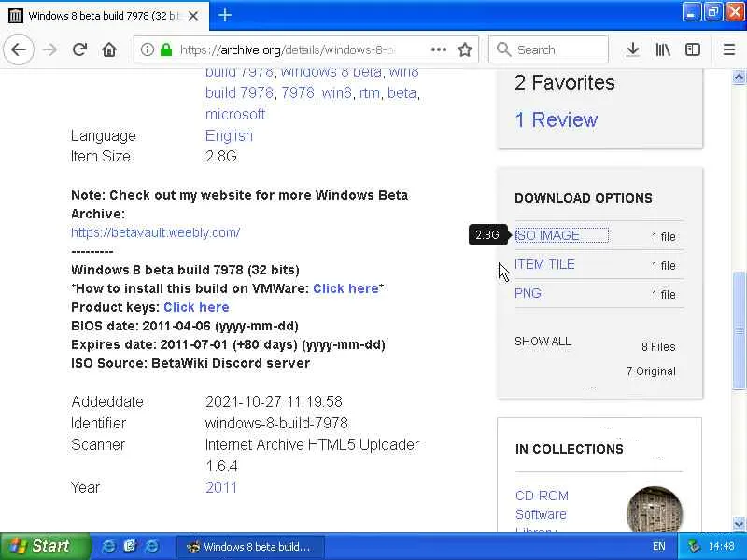Image resolution: width=747 pixels, height=560 pixels.
Task: Click the green secure connection padlock
Action: coord(166,49)
